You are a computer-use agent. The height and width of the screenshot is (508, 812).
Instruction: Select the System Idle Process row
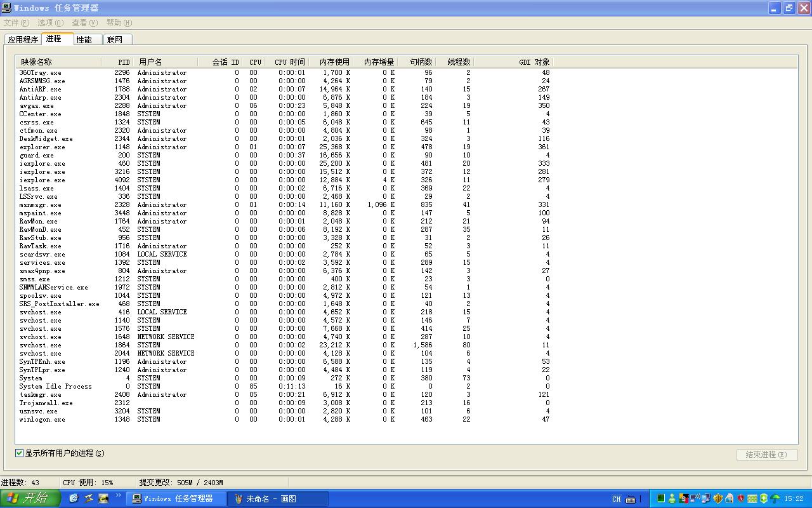coord(284,387)
